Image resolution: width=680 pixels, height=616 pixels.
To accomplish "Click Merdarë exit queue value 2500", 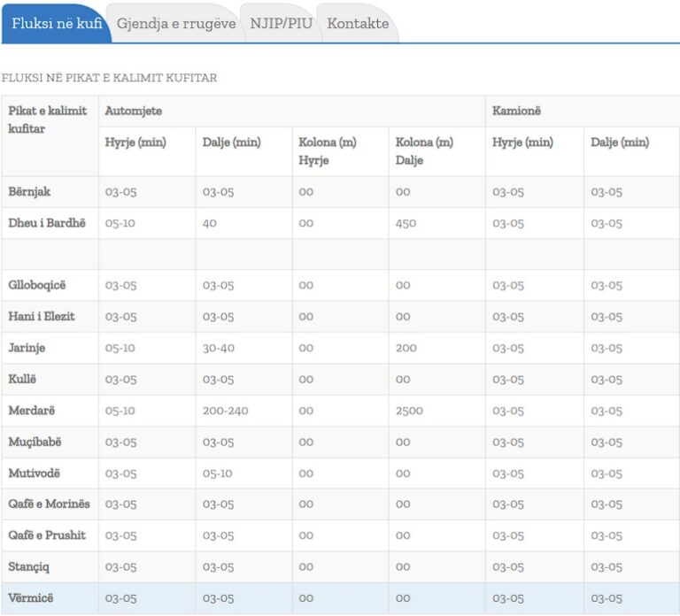I will (409, 411).
